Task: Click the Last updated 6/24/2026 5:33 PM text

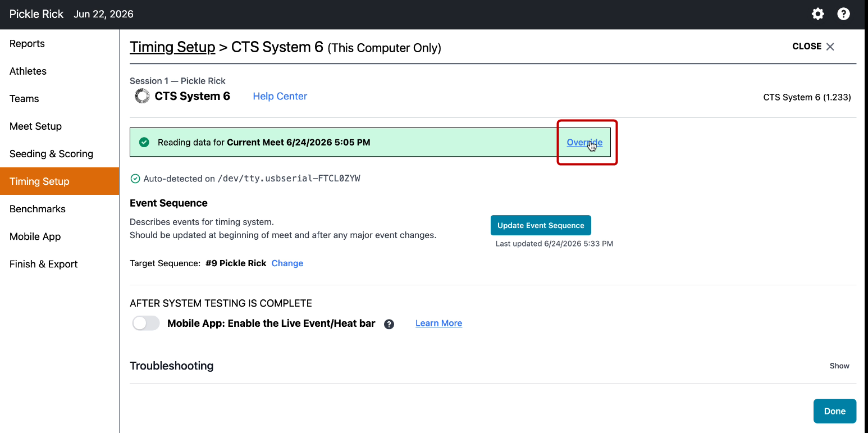Action: (x=554, y=244)
